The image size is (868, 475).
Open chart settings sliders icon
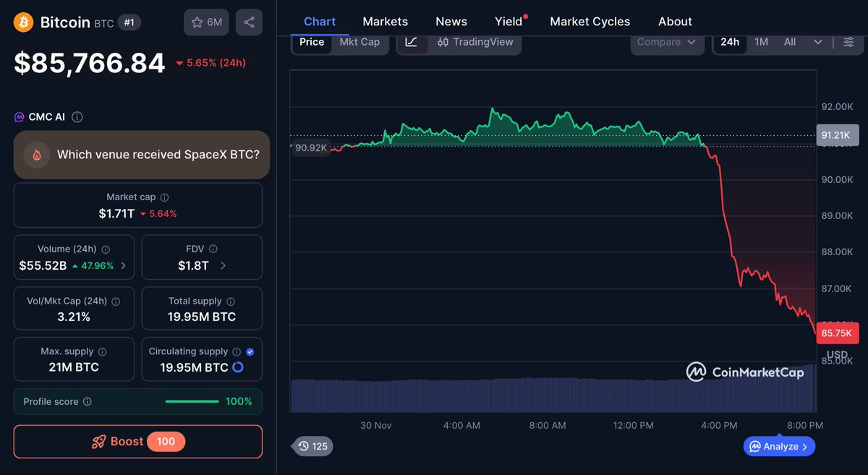tap(848, 42)
